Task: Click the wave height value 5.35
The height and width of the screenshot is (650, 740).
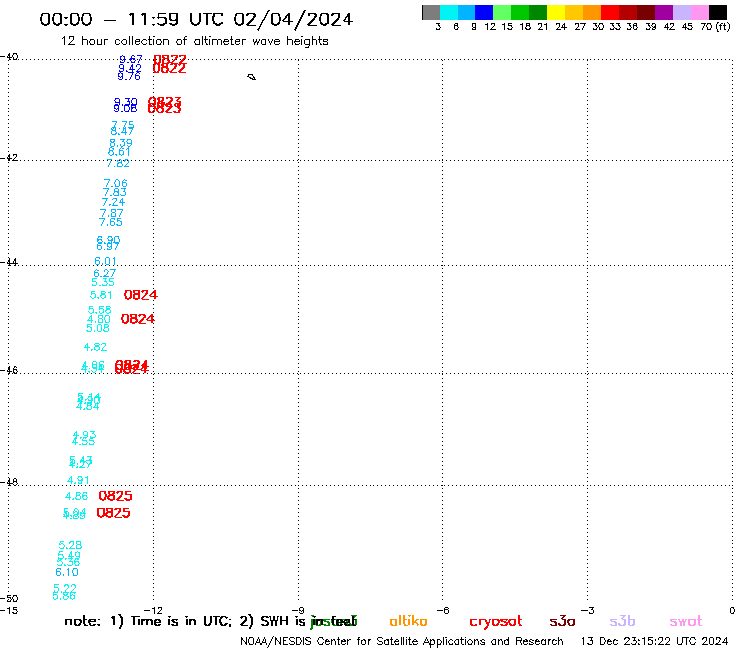Action: pyautogui.click(x=103, y=282)
